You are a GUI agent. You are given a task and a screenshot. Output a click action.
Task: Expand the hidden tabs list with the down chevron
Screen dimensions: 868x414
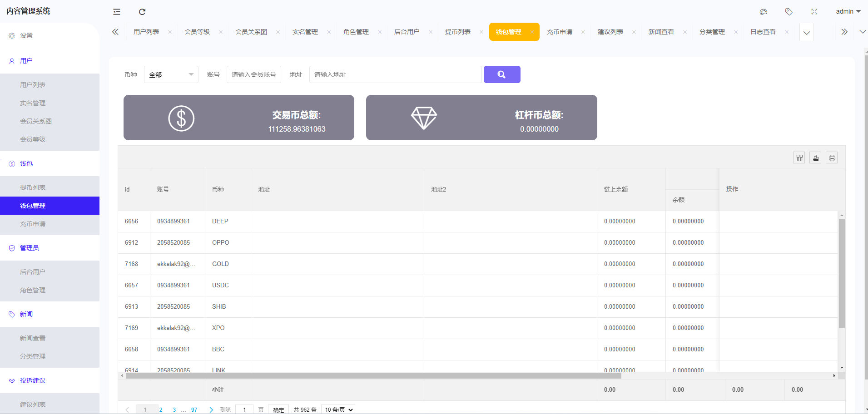807,32
